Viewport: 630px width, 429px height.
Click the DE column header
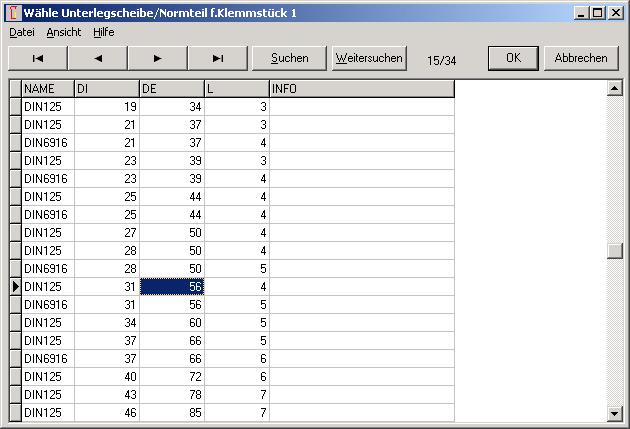pos(171,89)
